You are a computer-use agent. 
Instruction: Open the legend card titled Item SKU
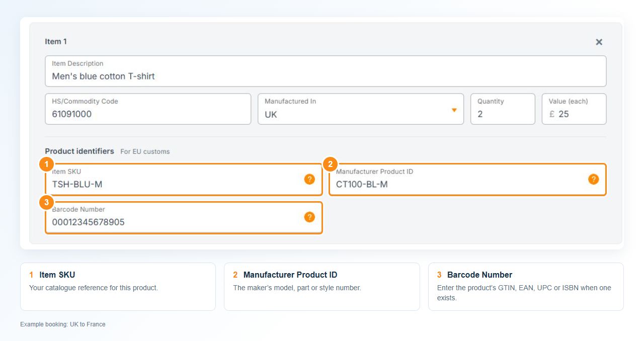(118, 287)
